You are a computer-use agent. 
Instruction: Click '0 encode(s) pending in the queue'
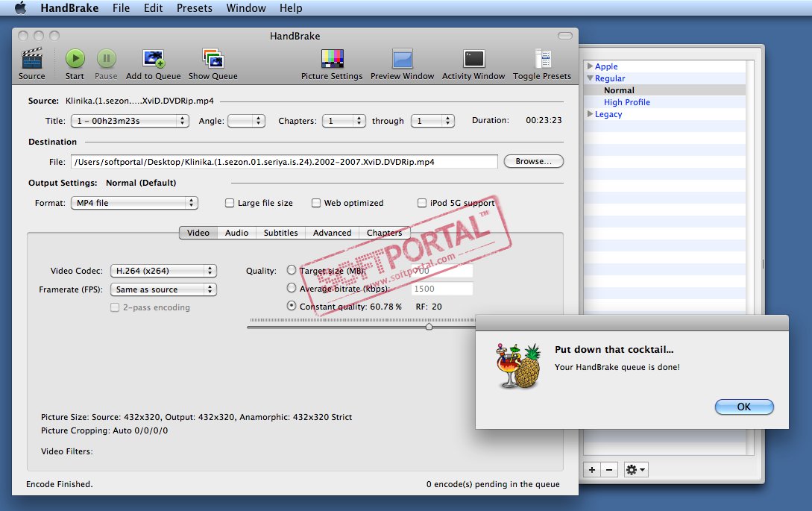[493, 484]
